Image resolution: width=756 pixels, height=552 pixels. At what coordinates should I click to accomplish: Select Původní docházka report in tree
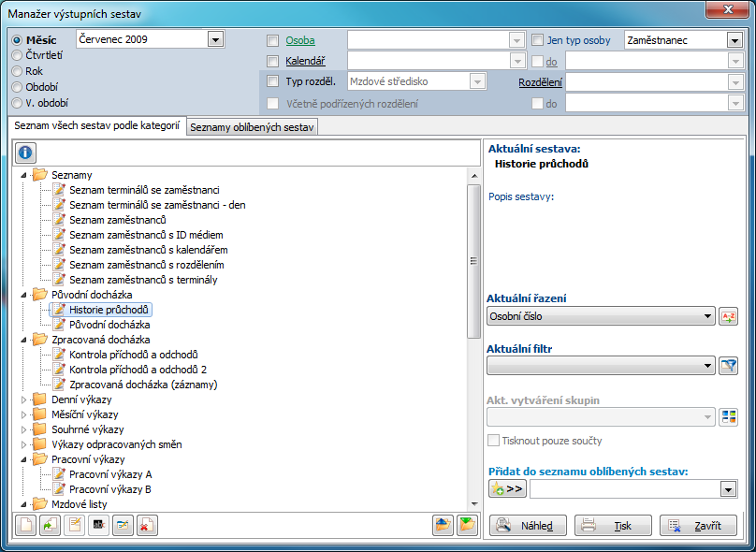pyautogui.click(x=109, y=325)
